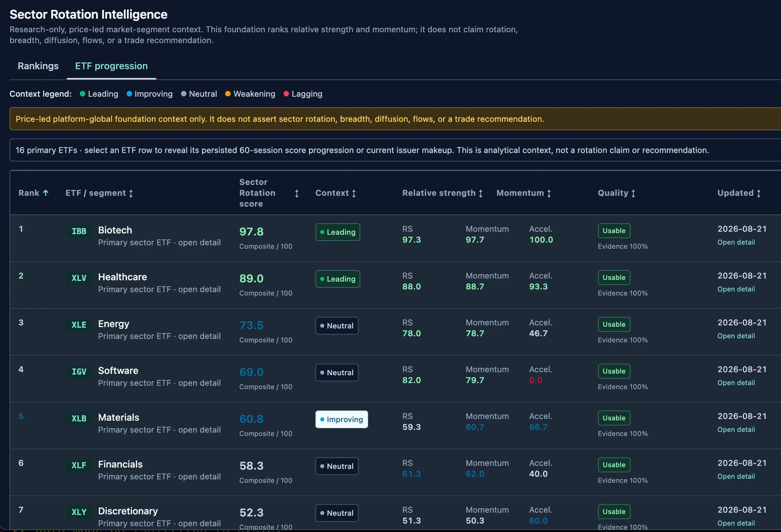This screenshot has height=532, width=781.
Task: Sort by Updated column
Action: [739, 193]
